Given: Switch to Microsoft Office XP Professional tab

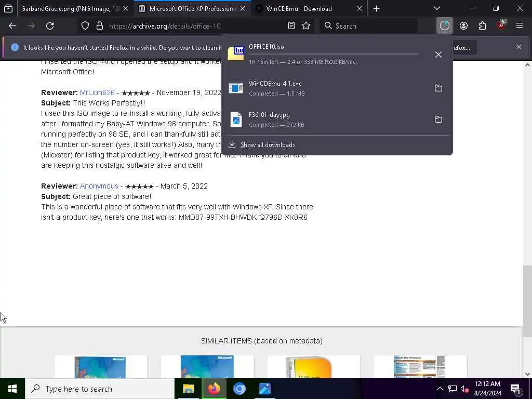Looking at the screenshot, I should coord(192,9).
